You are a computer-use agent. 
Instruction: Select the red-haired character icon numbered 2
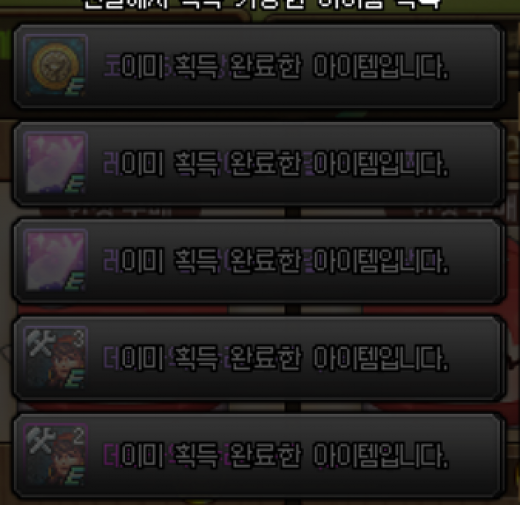pos(56,455)
